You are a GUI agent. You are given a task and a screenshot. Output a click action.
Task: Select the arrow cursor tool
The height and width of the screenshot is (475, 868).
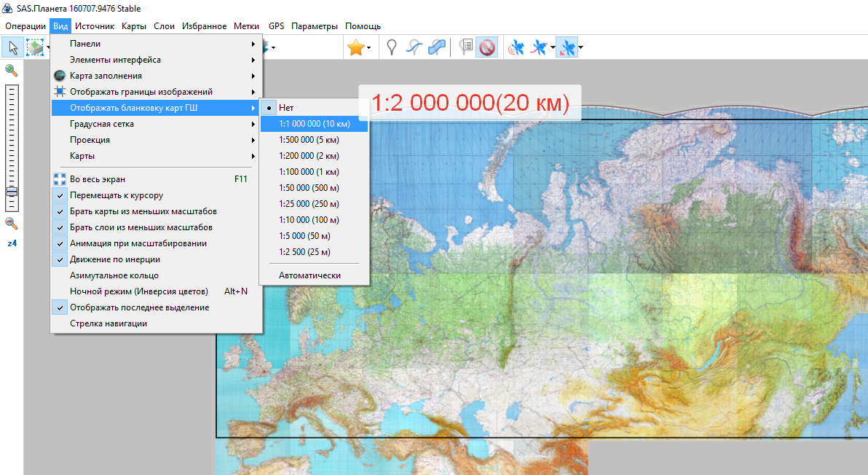[12, 48]
